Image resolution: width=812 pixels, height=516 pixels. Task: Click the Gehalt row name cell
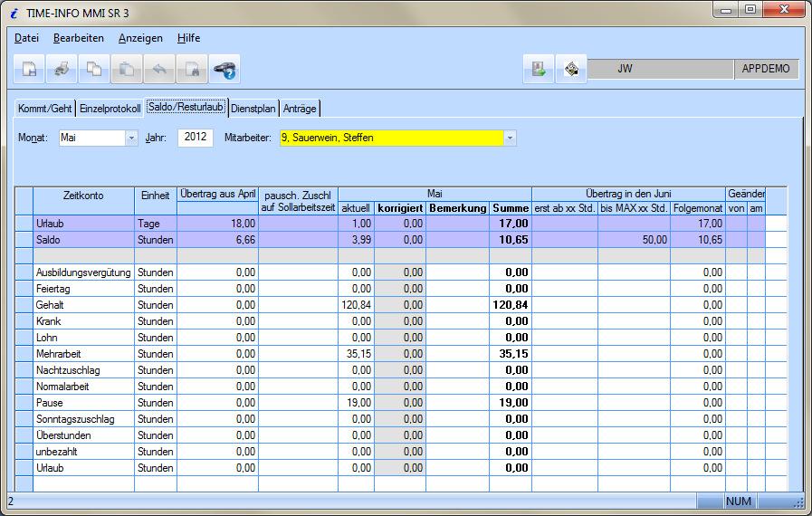click(x=83, y=305)
